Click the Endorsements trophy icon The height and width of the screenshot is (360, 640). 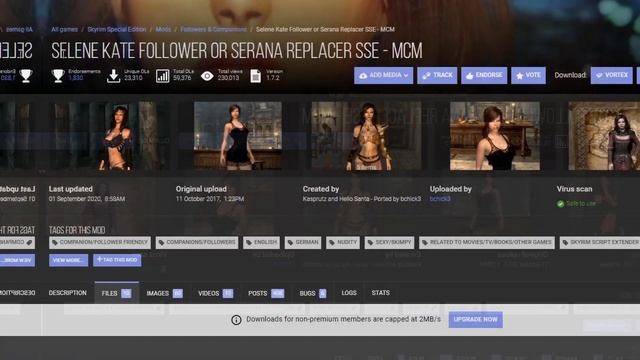[x=58, y=76]
